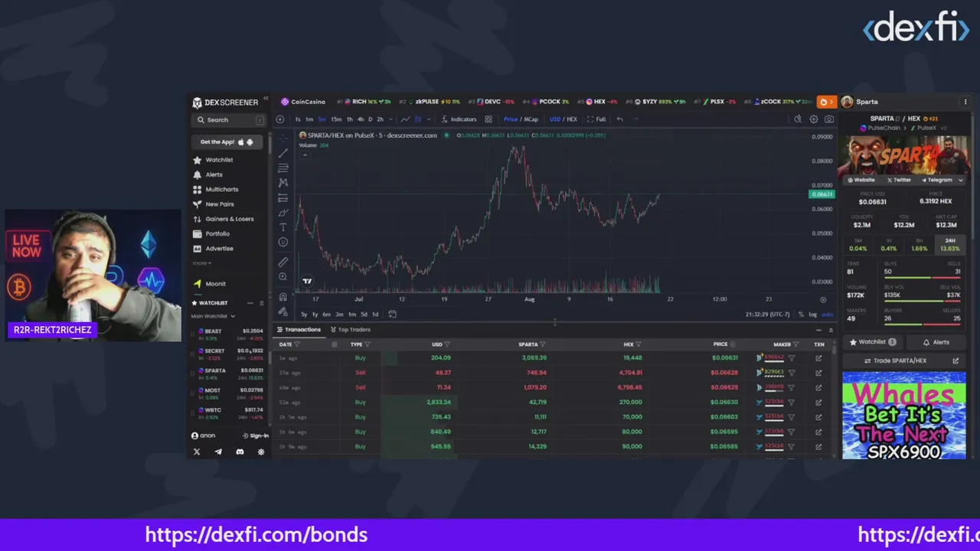Click the Full screen chart button
This screenshot has width=980, height=551.
tap(596, 119)
